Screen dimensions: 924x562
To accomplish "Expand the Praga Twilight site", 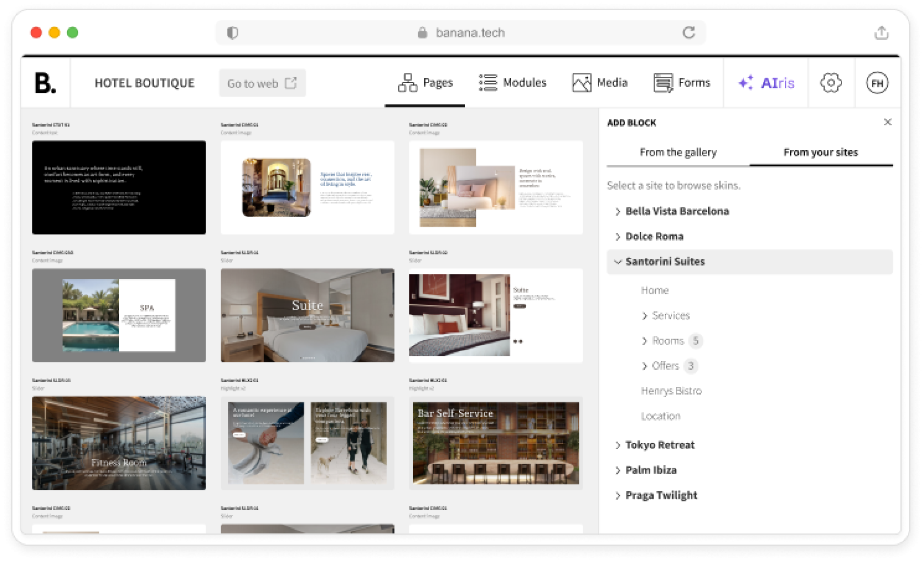I will click(x=618, y=495).
